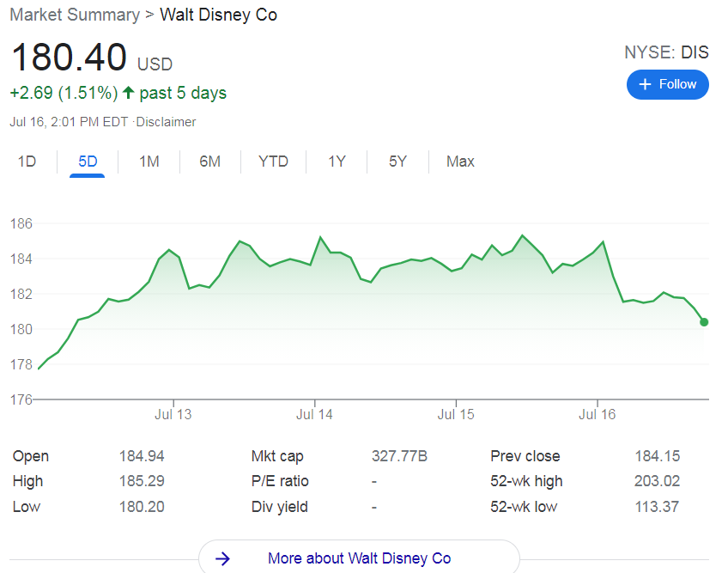
Task: Click the Jul 14 axis label
Action: 314,415
